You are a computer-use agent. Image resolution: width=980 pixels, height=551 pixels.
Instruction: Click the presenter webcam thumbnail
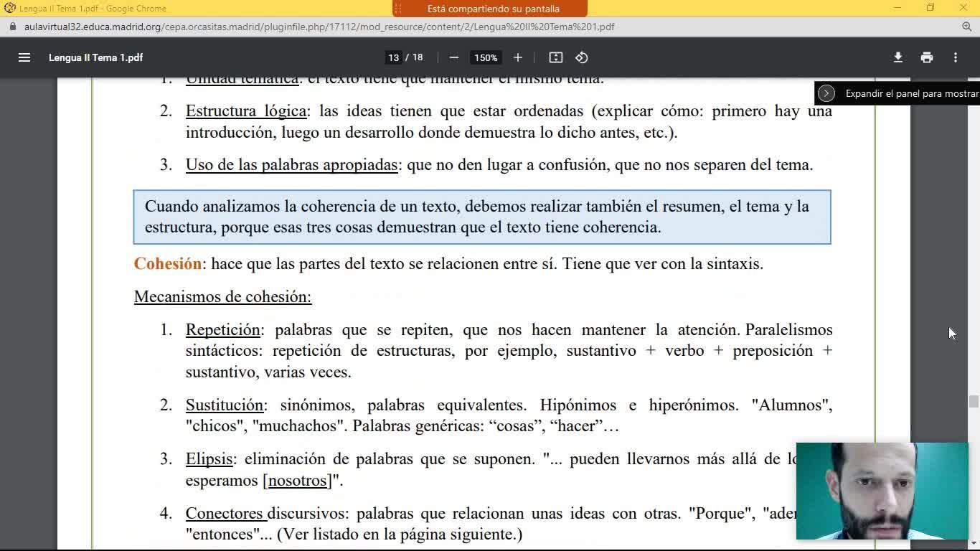pos(882,491)
